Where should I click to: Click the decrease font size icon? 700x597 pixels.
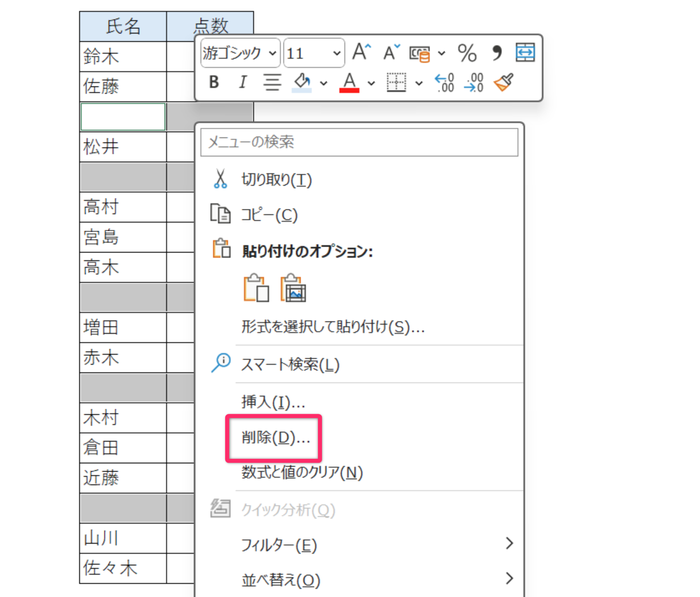pos(391,52)
